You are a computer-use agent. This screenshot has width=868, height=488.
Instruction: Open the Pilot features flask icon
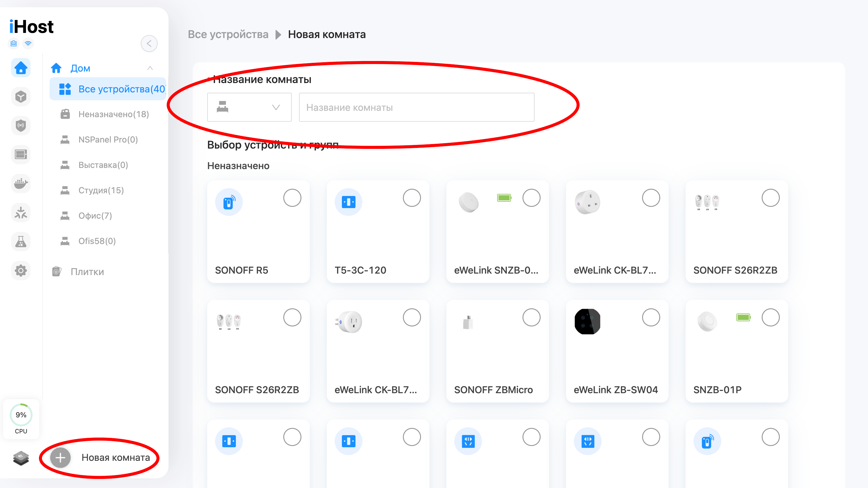pyautogui.click(x=21, y=242)
